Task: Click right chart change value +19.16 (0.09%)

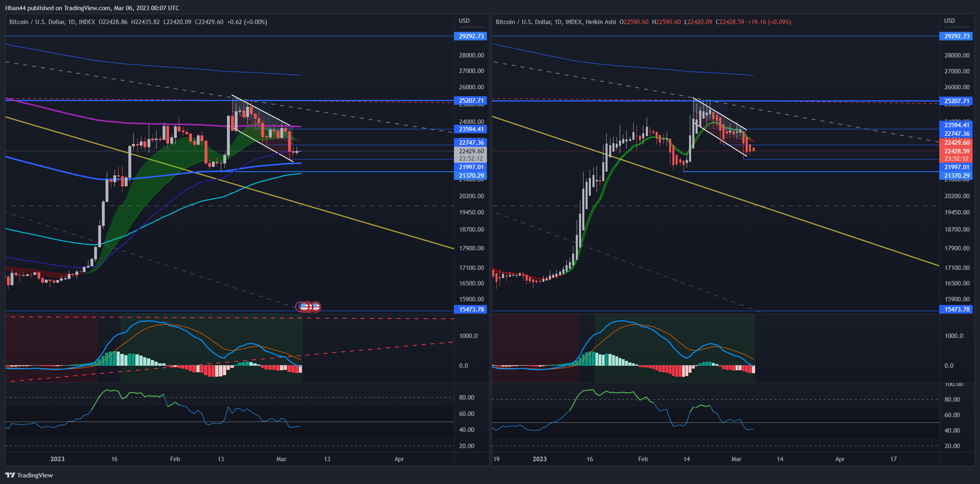Action: pos(769,22)
